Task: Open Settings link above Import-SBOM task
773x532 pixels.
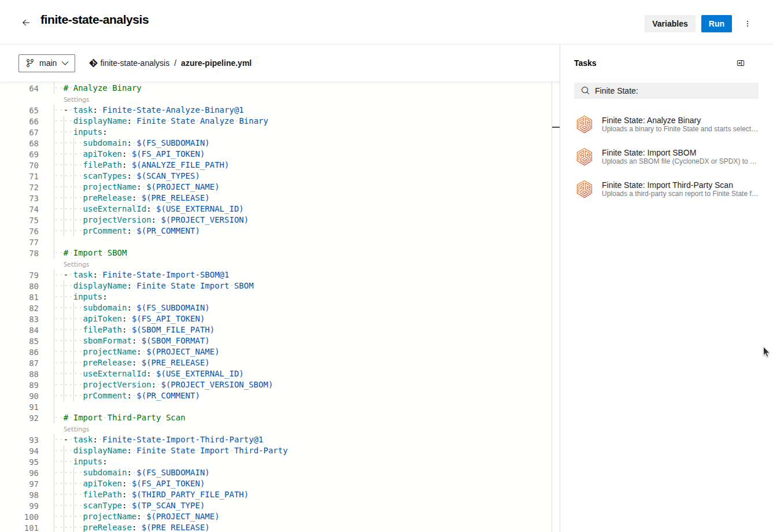Action: pyautogui.click(x=76, y=264)
